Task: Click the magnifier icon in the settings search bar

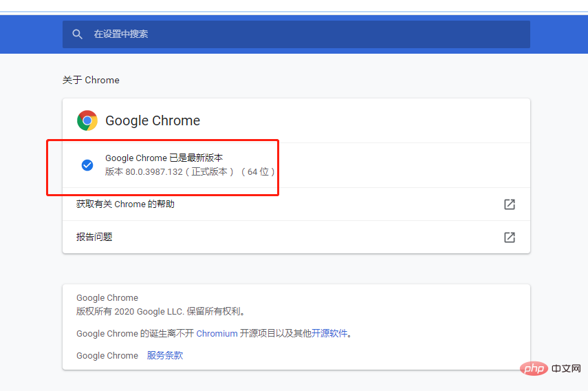Action: pos(78,34)
